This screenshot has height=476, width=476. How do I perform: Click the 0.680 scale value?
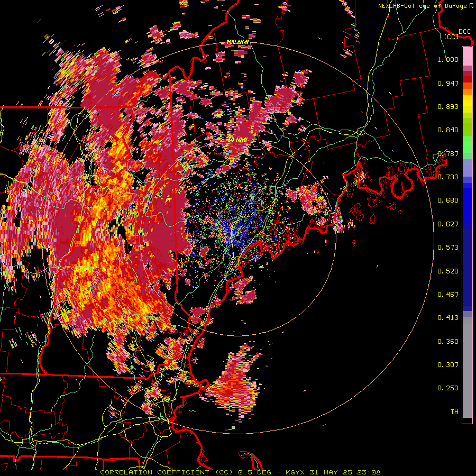(448, 200)
